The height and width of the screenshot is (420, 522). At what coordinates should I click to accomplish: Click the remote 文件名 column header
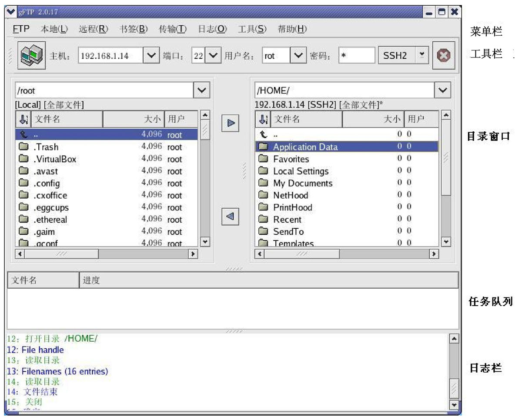[307, 119]
